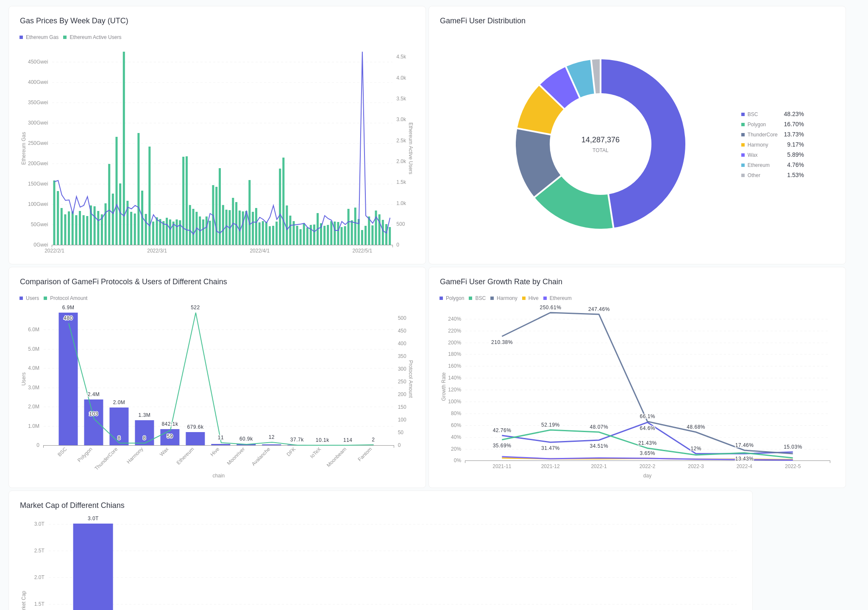Click the 48.23% percentage label for BSC
This screenshot has height=610, width=868.
pos(793,114)
